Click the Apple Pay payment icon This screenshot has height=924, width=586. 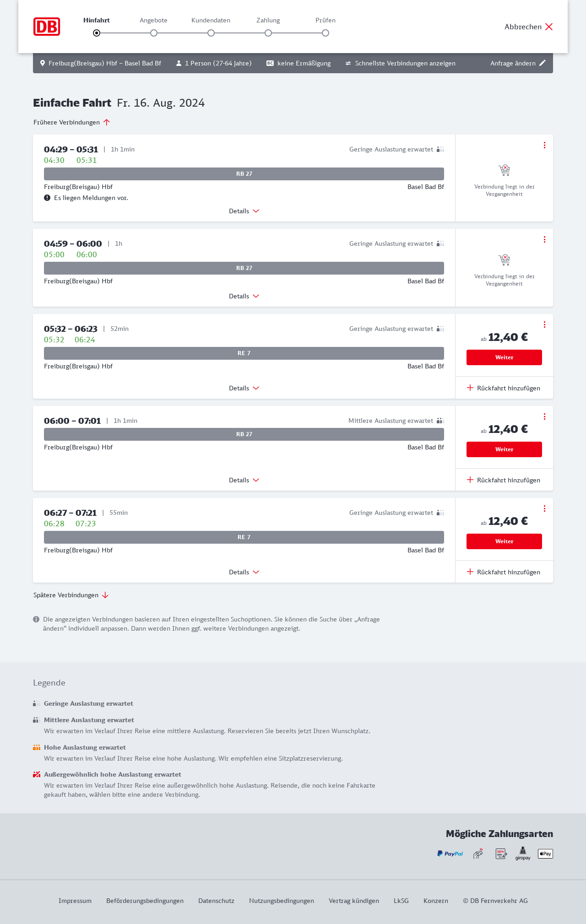(x=545, y=854)
